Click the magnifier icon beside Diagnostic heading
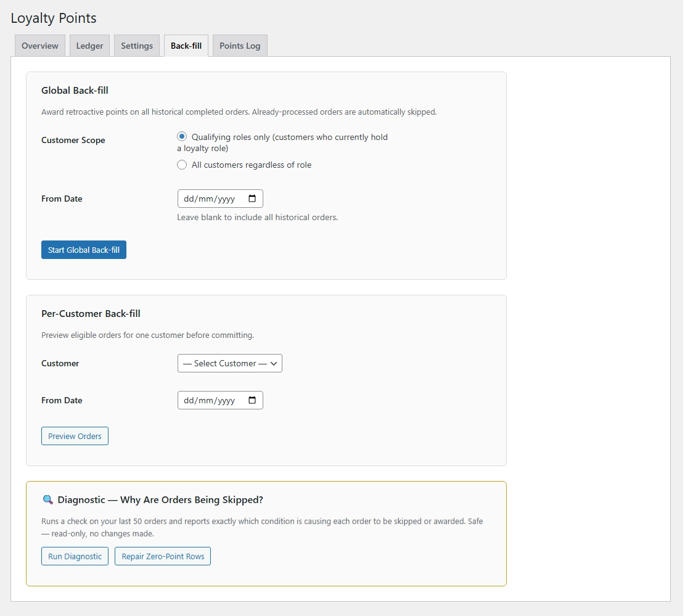Image resolution: width=685 pixels, height=616 pixels. [47, 499]
